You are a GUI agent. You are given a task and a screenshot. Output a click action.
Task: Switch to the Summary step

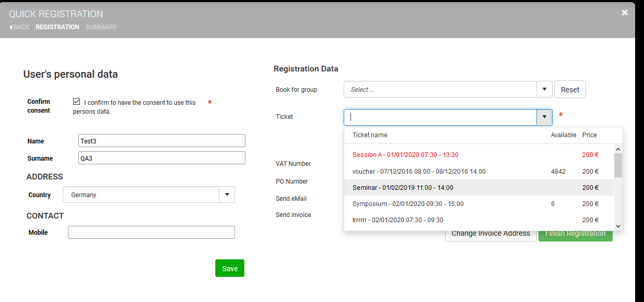click(101, 27)
